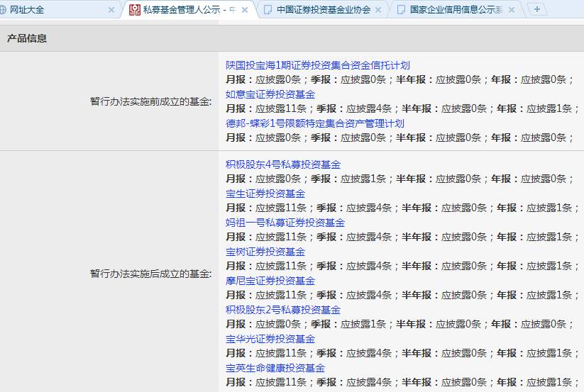The height and width of the screenshot is (392, 584).
Task: Open 德邦-蝶彩1号限额特定集合资产管理计划 link
Action: pyautogui.click(x=315, y=123)
